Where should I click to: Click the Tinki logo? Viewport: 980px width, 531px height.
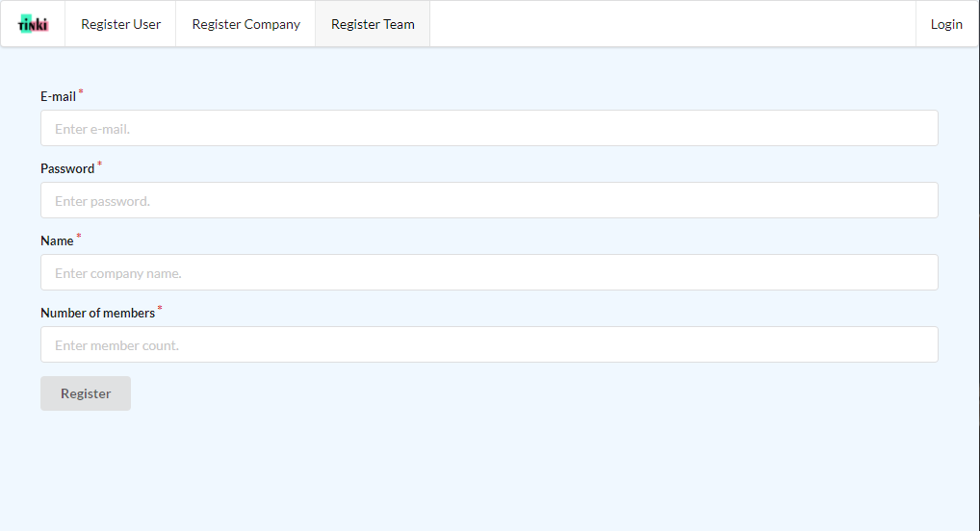pos(33,24)
